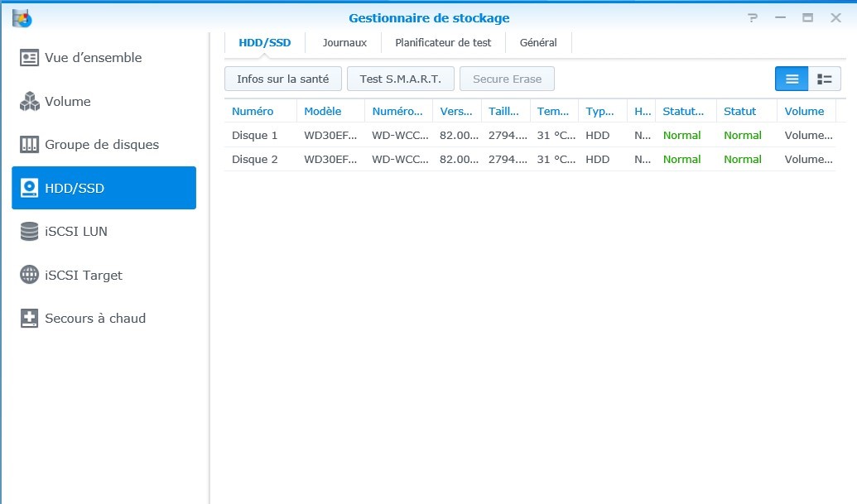Click WD-WCC... serial in Disque 1 row
Image resolution: width=857 pixels, height=504 pixels.
[400, 136]
